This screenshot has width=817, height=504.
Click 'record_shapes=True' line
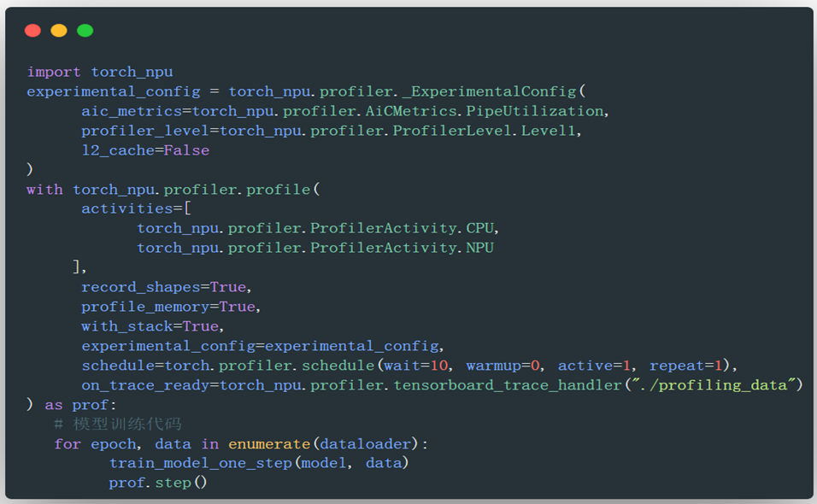[x=163, y=287]
